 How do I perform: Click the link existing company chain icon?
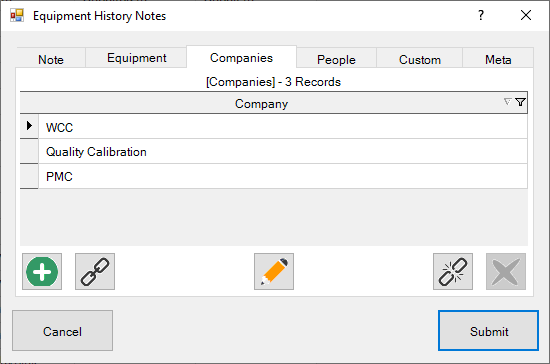pos(95,272)
